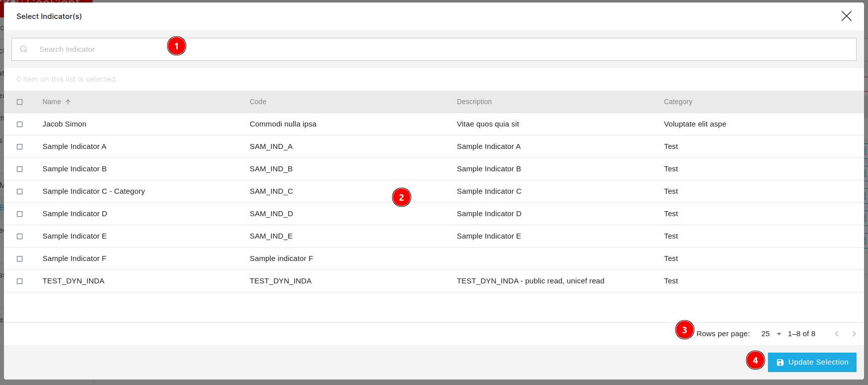
Task: Check the Sample Indicator F checkbox
Action: point(20,258)
